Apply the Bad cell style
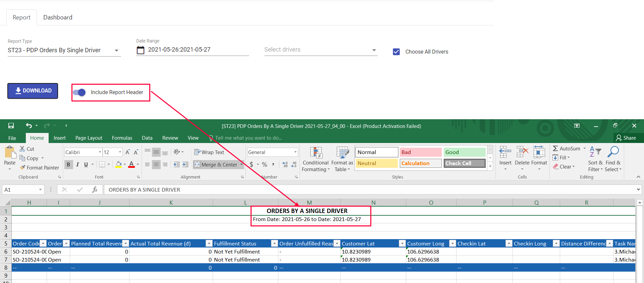644x283 pixels. (421, 152)
